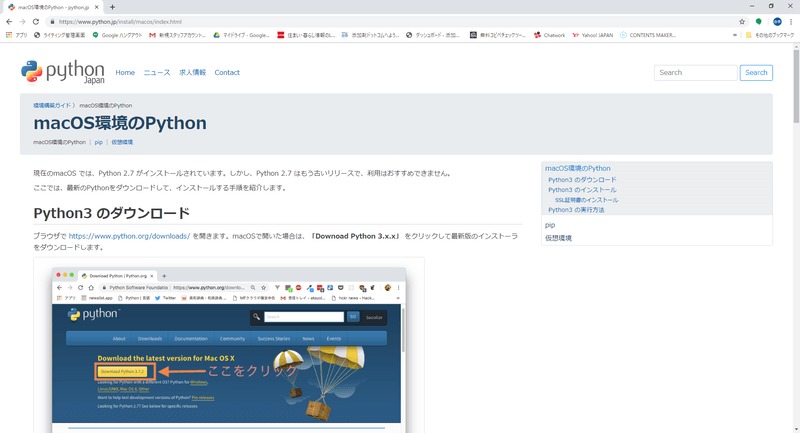The width and height of the screenshot is (800, 433).
Task: Open the Gmail 新規スタッフアカウント bookmark
Action: pyautogui.click(x=178, y=35)
